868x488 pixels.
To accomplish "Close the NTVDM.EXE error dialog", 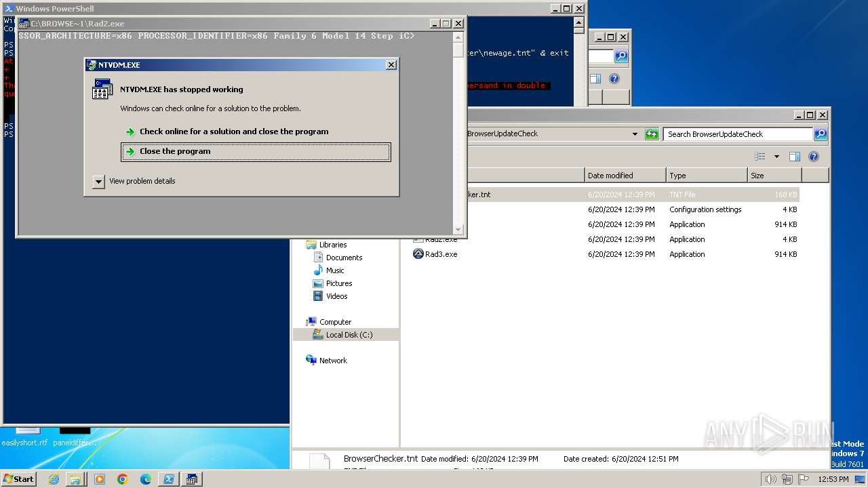I will 391,65.
